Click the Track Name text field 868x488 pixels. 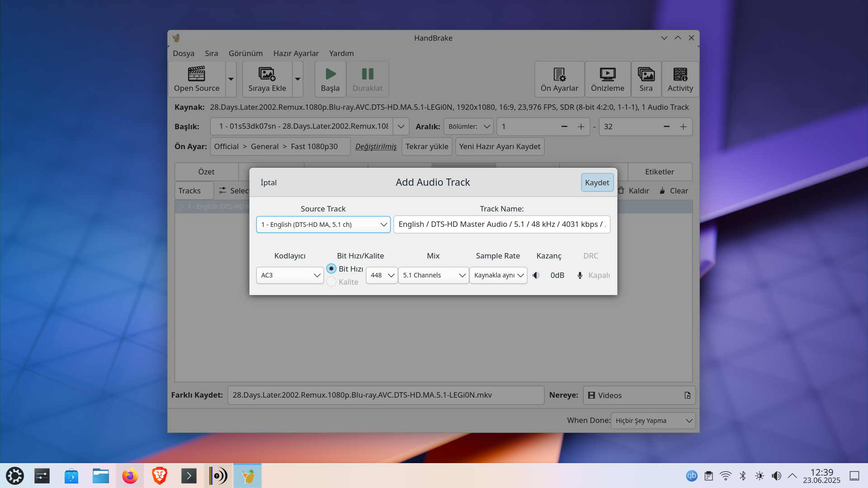point(502,225)
